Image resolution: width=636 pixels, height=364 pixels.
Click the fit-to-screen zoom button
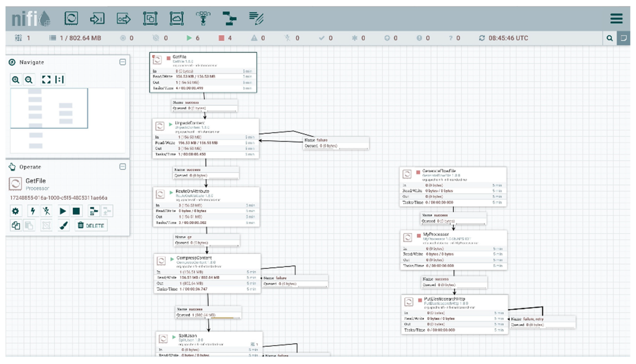coord(46,80)
